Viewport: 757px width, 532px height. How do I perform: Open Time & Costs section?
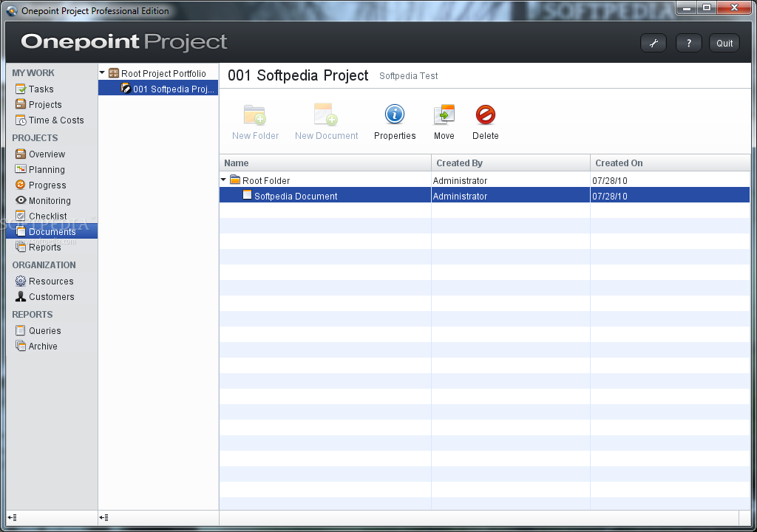click(55, 120)
